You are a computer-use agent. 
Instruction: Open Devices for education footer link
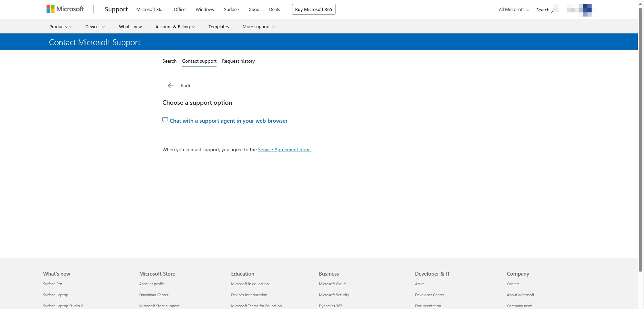(x=249, y=295)
